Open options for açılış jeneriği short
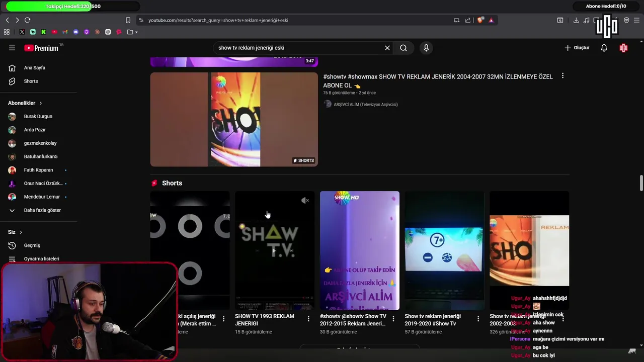Screen dimensions: 644x362 [x=223, y=319]
